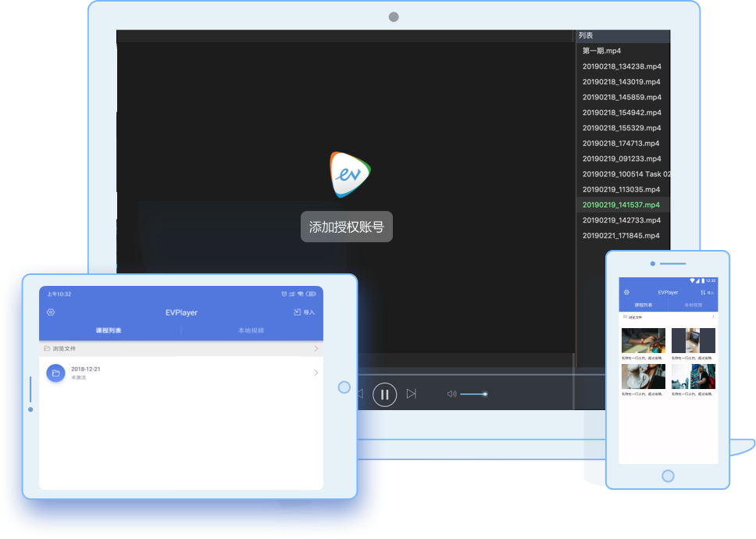Open settings gear icon on tablet EVPlayer
The width and height of the screenshot is (756, 539).
[51, 312]
